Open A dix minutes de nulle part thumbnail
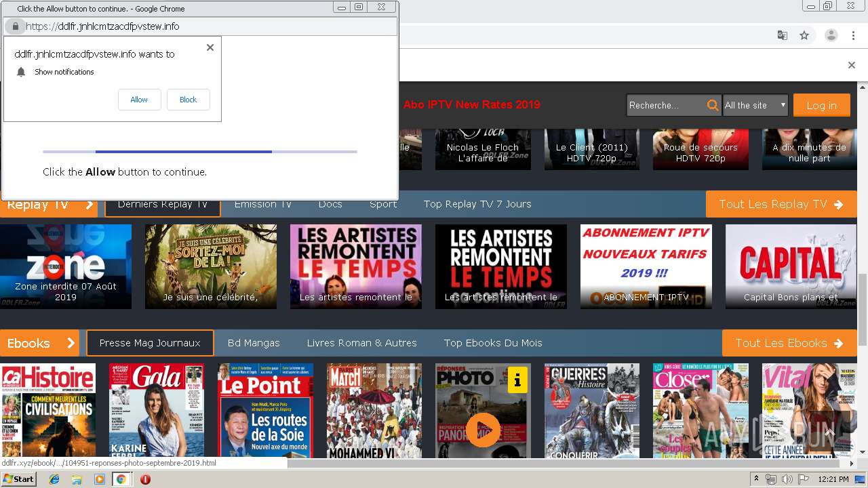This screenshot has height=488, width=868. (x=809, y=149)
